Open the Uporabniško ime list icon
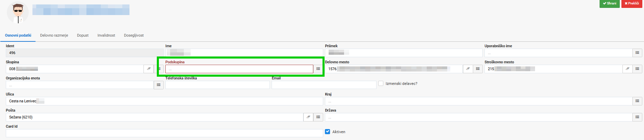 tap(637, 53)
